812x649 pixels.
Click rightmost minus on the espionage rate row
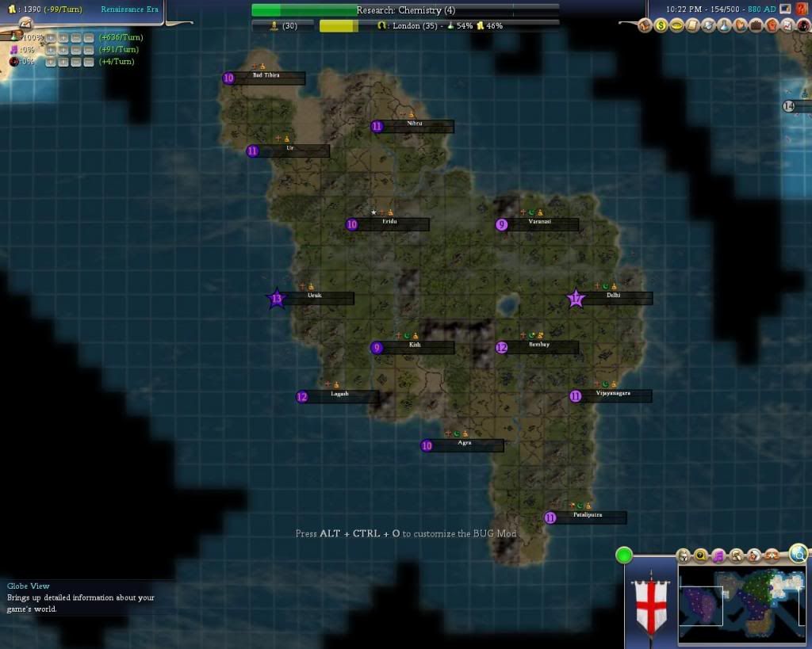tap(89, 62)
